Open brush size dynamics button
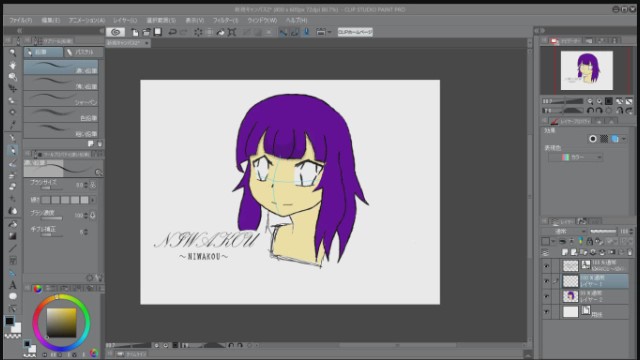Viewport: 640px width, 360px height. click(x=93, y=185)
